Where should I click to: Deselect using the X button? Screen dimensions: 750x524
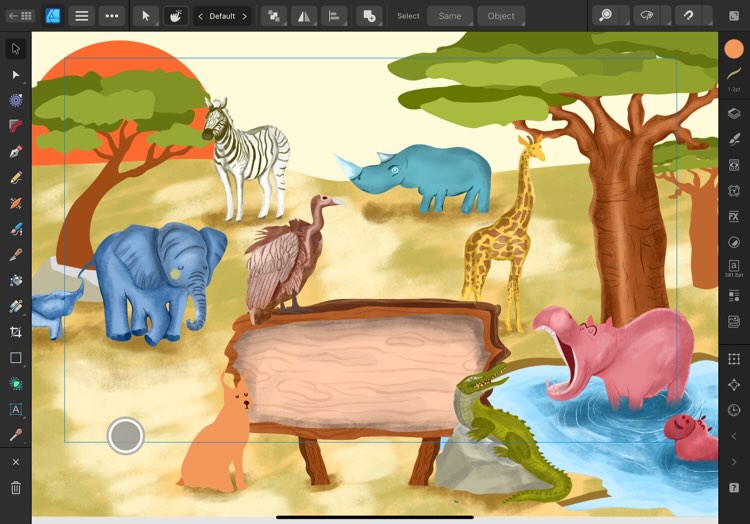pyautogui.click(x=16, y=462)
